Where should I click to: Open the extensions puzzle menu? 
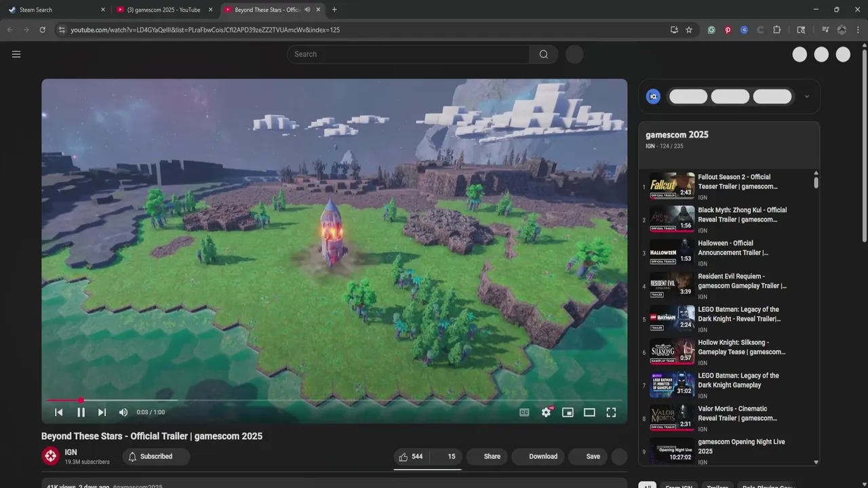tap(777, 30)
